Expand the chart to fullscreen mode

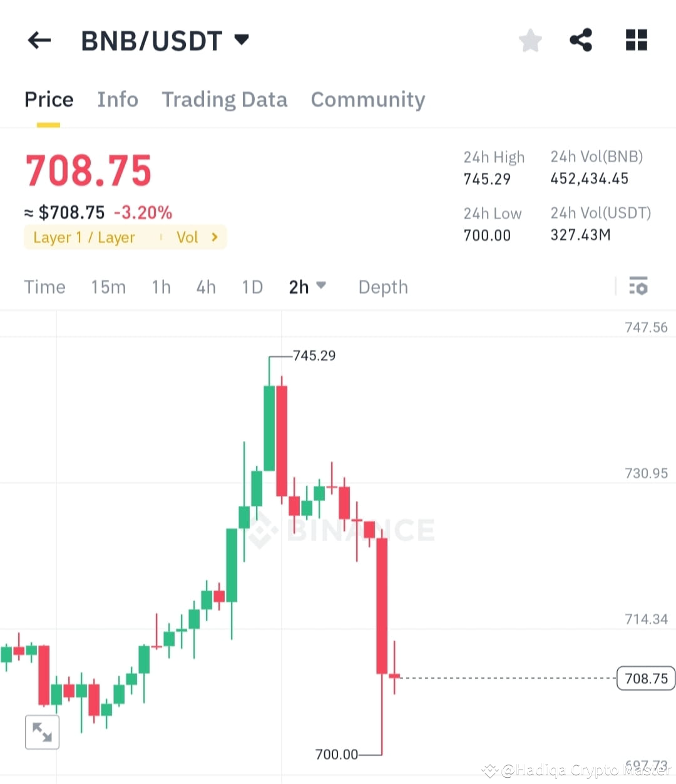click(42, 731)
